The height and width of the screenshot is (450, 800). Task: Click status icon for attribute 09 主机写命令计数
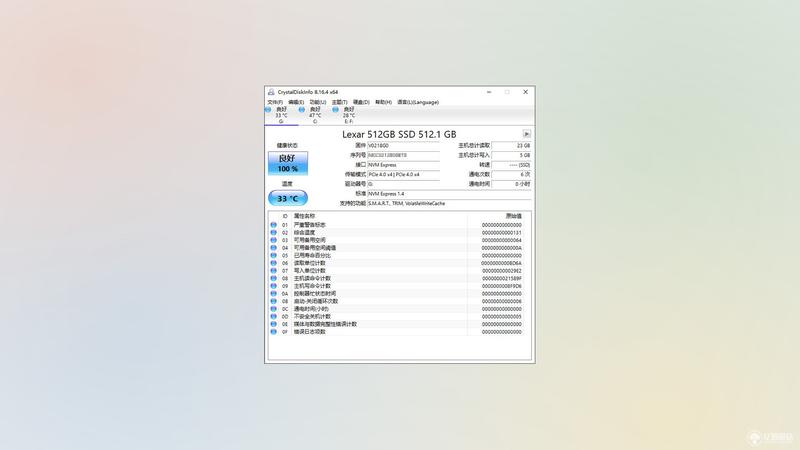click(x=273, y=286)
